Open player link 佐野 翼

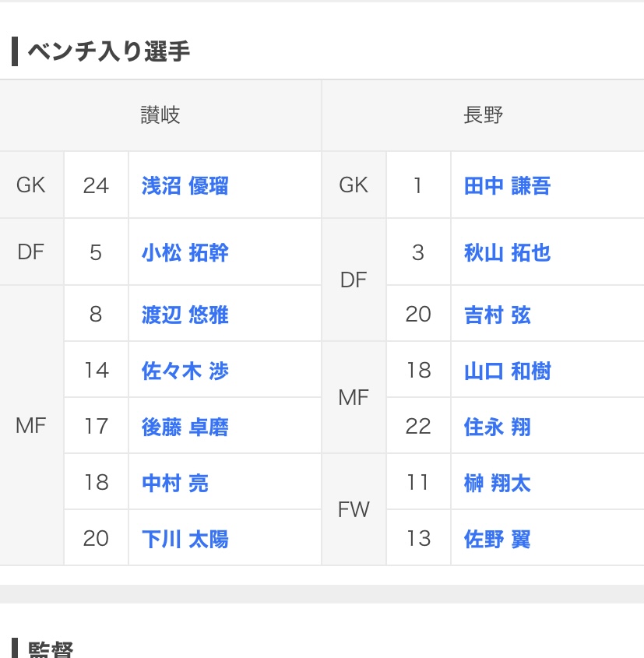point(497,539)
